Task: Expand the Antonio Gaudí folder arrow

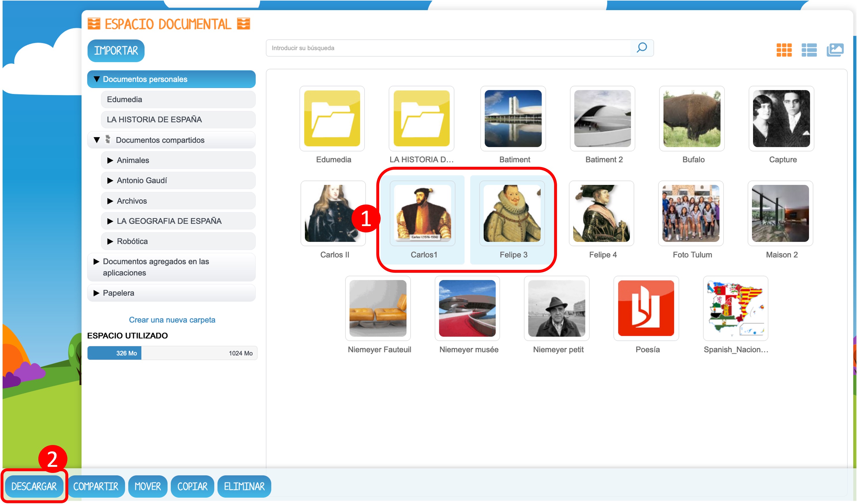Action: (x=110, y=181)
